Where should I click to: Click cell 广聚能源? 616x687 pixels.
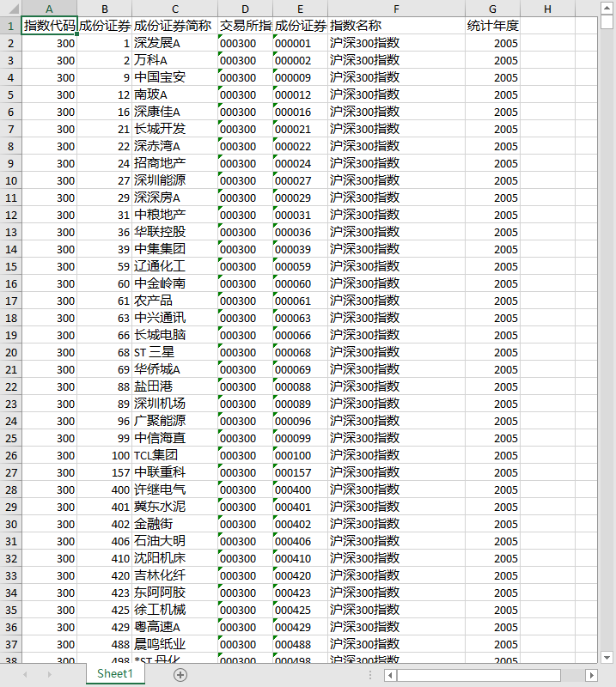point(174,421)
